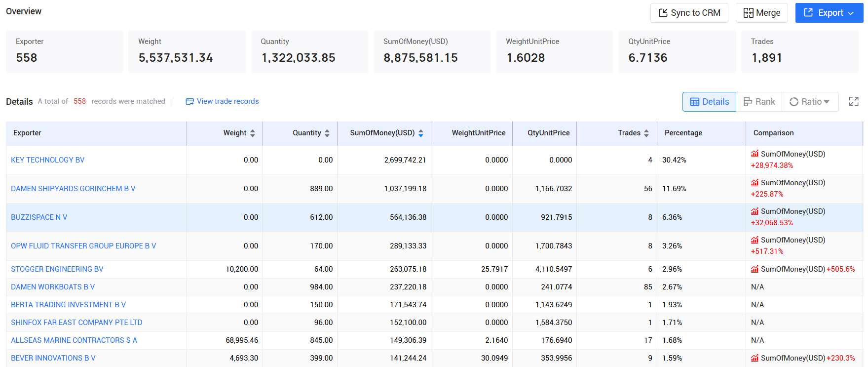Open STOGGER ENGINEERING BV exporter link
This screenshot has width=868, height=367.
[57, 269]
